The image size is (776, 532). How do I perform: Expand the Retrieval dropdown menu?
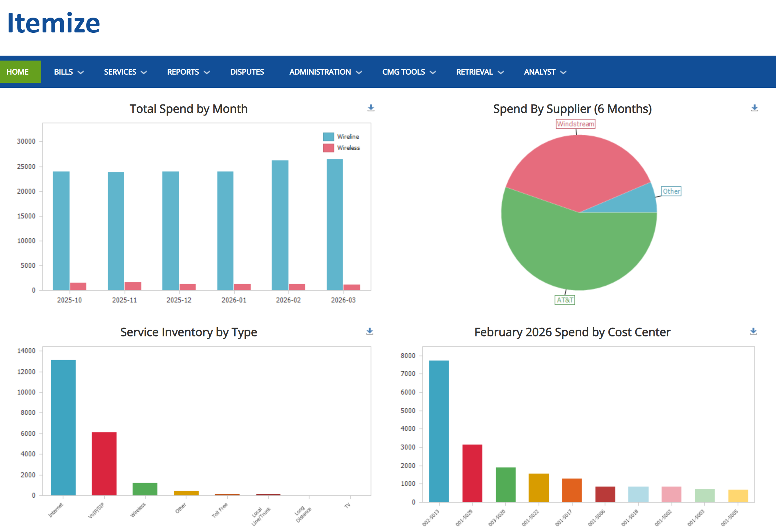tap(480, 72)
